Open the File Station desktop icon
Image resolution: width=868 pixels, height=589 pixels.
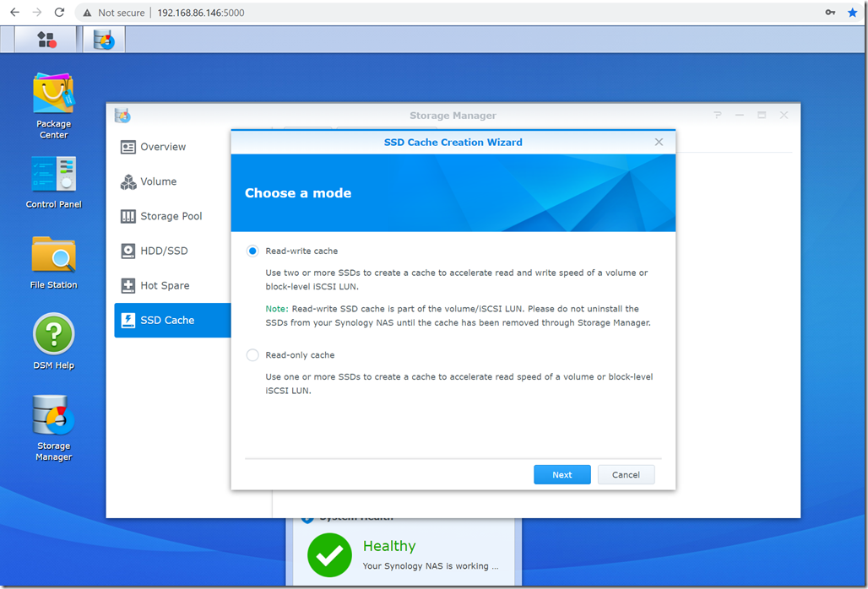point(54,262)
